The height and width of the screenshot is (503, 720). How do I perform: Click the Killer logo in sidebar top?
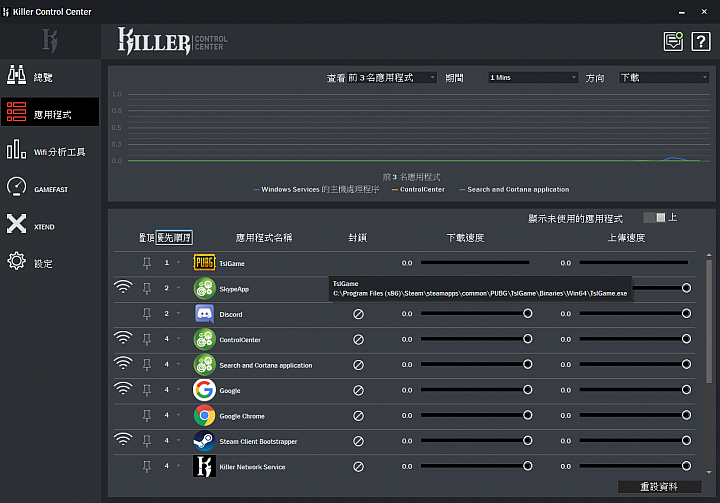50,40
